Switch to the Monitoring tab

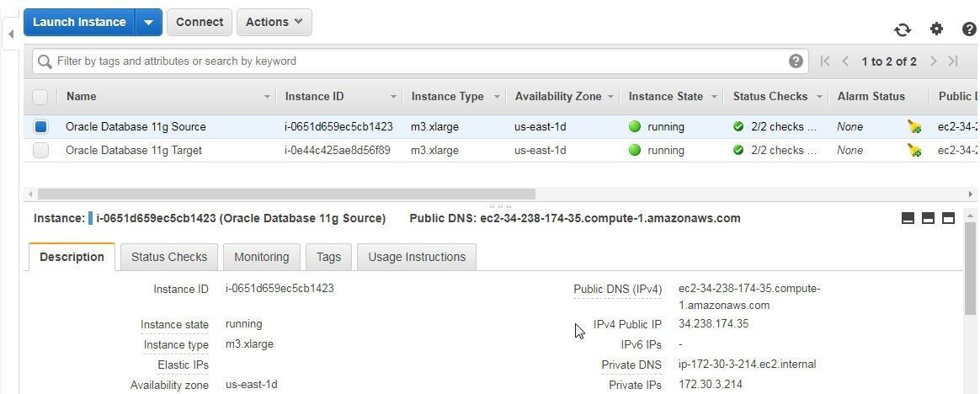[261, 257]
